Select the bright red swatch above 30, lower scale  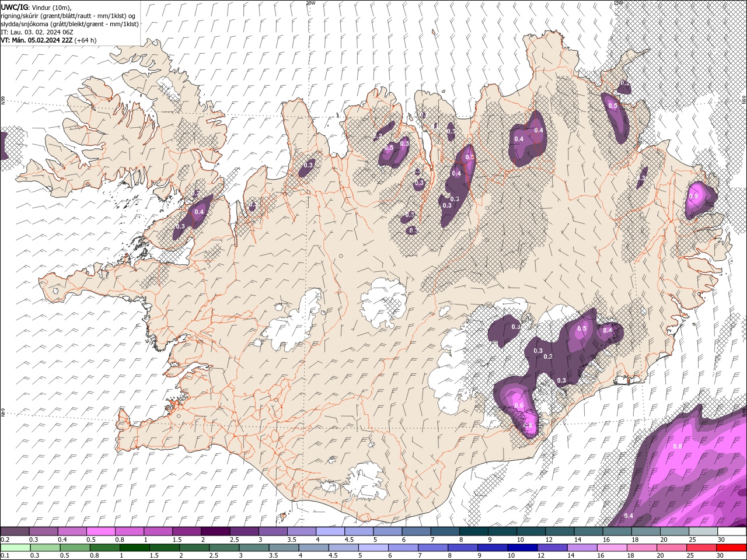(x=731, y=548)
